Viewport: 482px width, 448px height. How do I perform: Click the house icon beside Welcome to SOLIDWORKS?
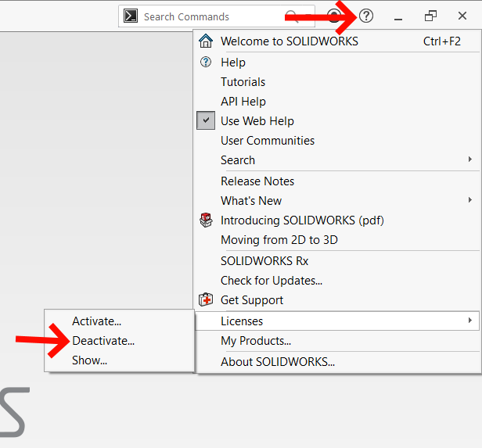pos(206,41)
